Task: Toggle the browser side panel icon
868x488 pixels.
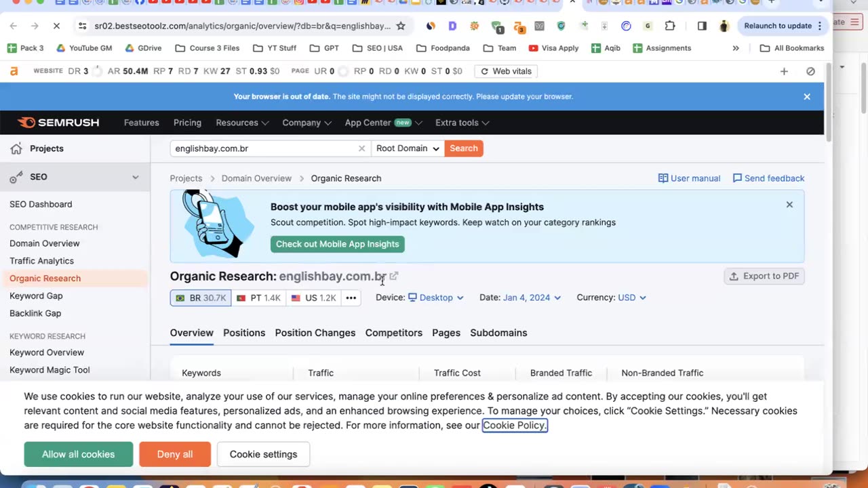Action: [702, 26]
